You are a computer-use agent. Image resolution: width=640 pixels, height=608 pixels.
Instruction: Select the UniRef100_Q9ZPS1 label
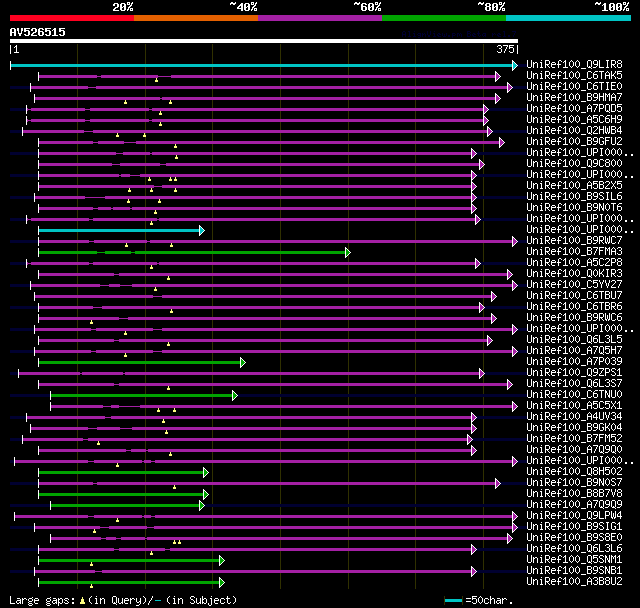coord(574,373)
